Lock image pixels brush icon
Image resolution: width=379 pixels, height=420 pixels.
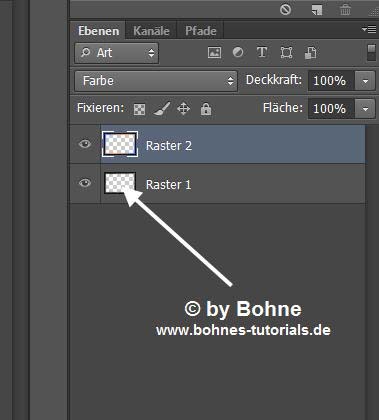tap(162, 109)
